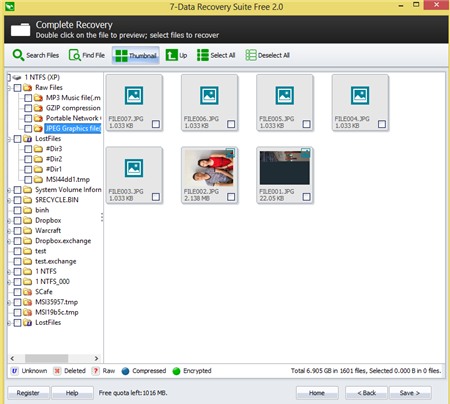Image resolution: width=450 pixels, height=404 pixels.
Task: Select the #Dir2 folder in tree
Action: 54,159
